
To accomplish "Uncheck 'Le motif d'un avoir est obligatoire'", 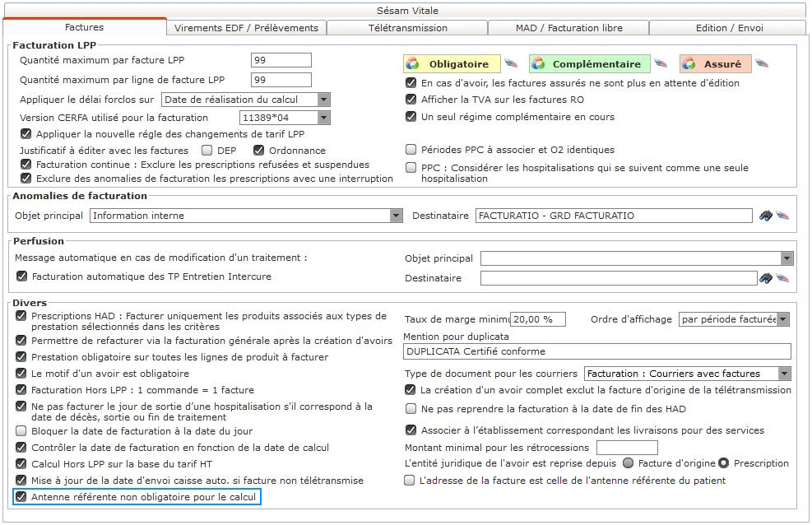I will 21,374.
